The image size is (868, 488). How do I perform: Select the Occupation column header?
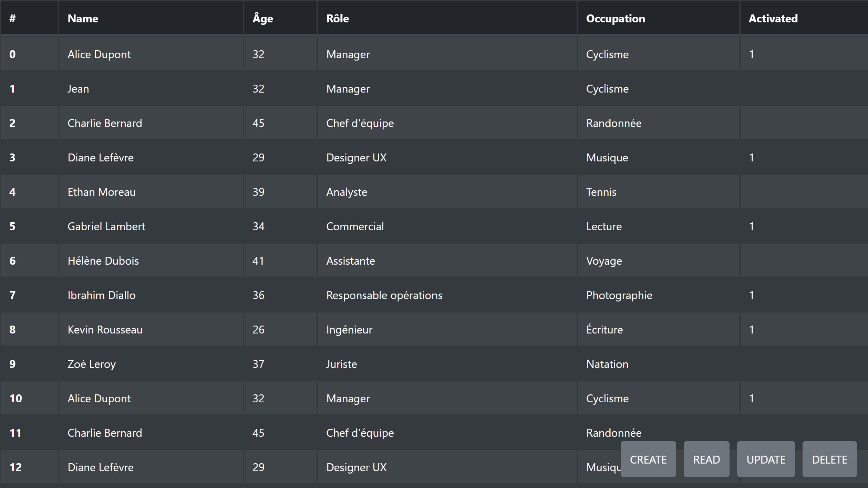658,18
